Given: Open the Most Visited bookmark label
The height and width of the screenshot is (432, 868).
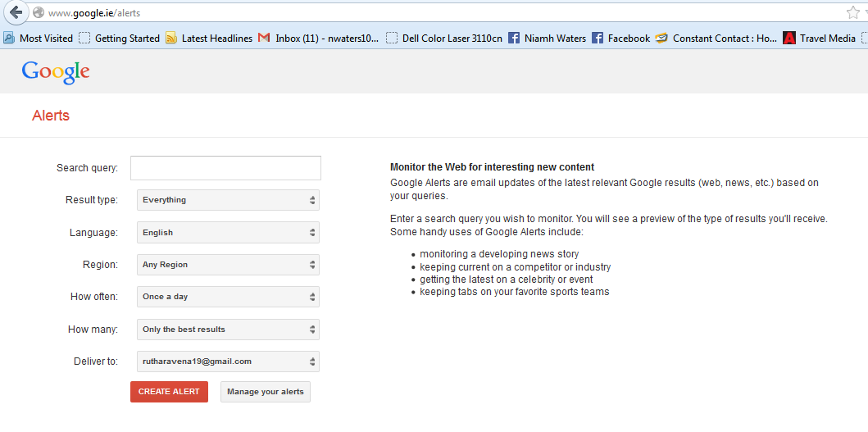Looking at the screenshot, I should (x=47, y=39).
